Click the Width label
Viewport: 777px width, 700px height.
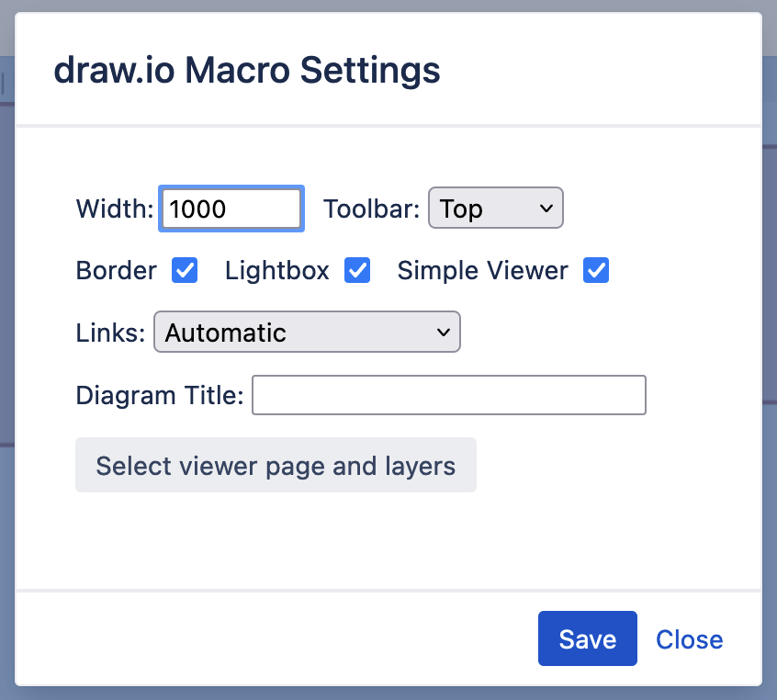coord(113,209)
